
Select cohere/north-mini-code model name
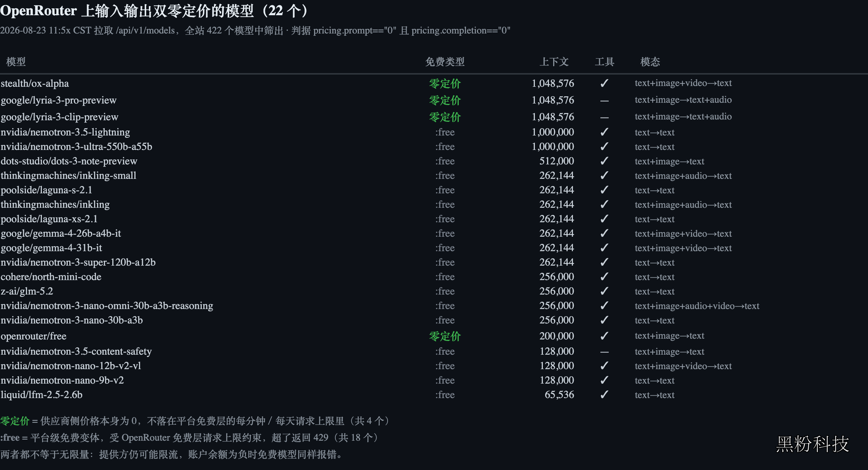(x=51, y=277)
